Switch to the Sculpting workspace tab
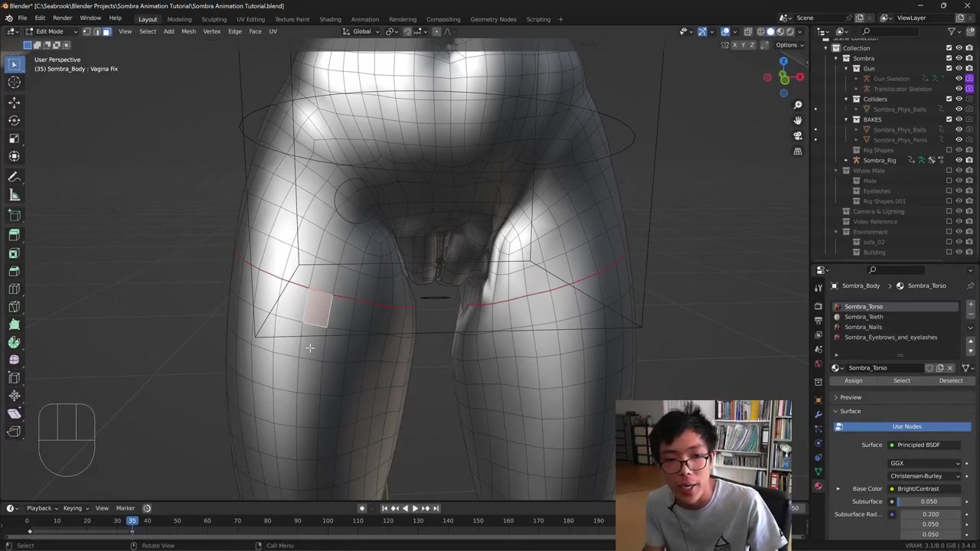 [214, 19]
